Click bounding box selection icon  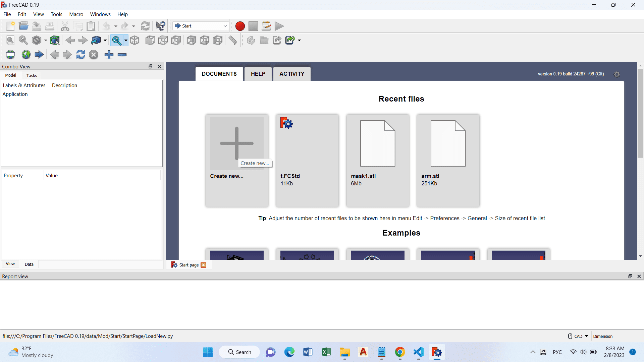point(55,41)
